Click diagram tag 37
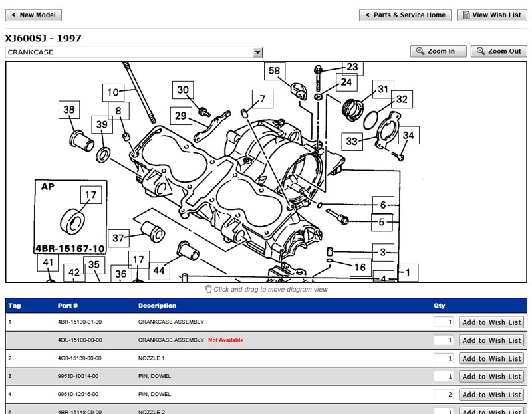The image size is (532, 414). 118,238
